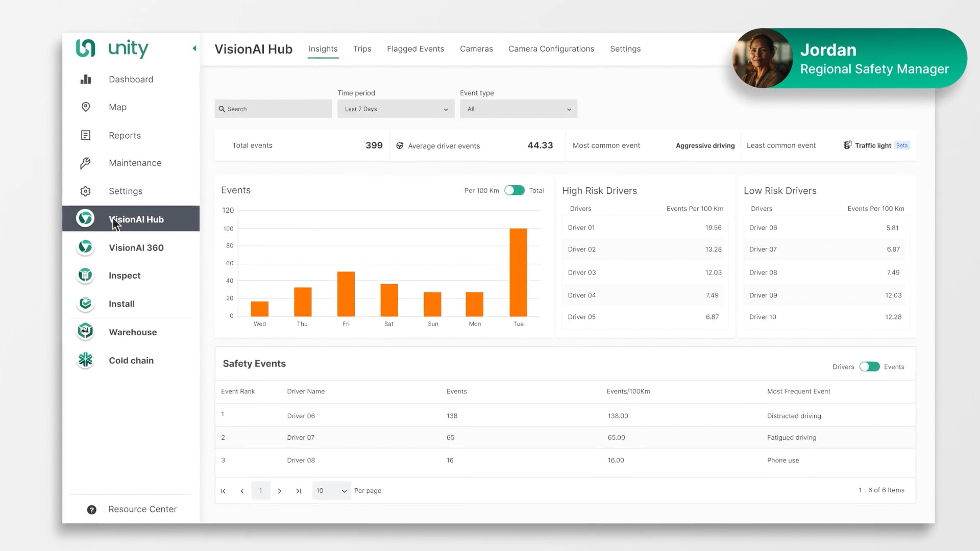Switch to the Flagged Events tab
Viewport: 980px width, 551px height.
tap(415, 49)
